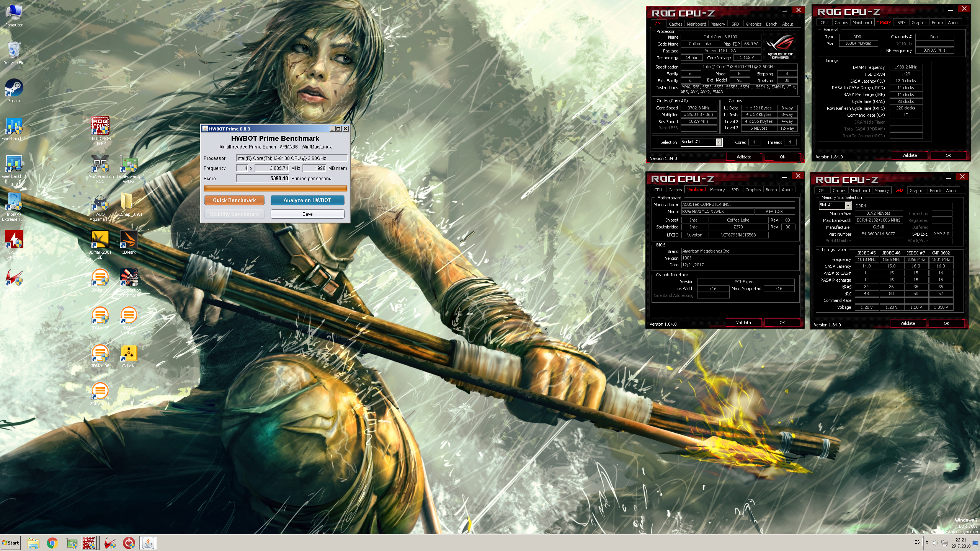Open About tab in Memory-timings CPU-Z window
980x551 pixels.
953,23
